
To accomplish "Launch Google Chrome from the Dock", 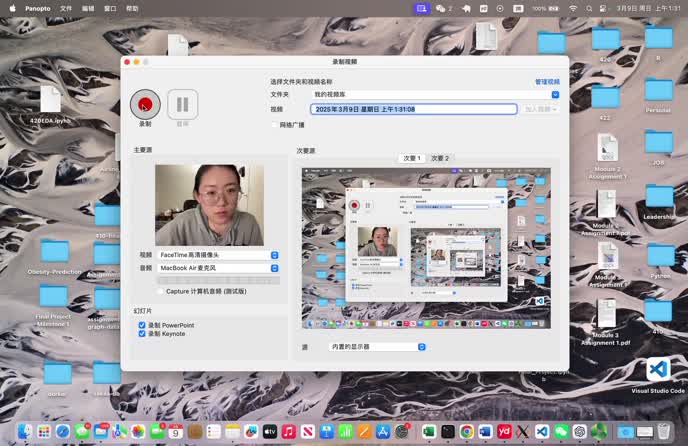I will [467, 432].
